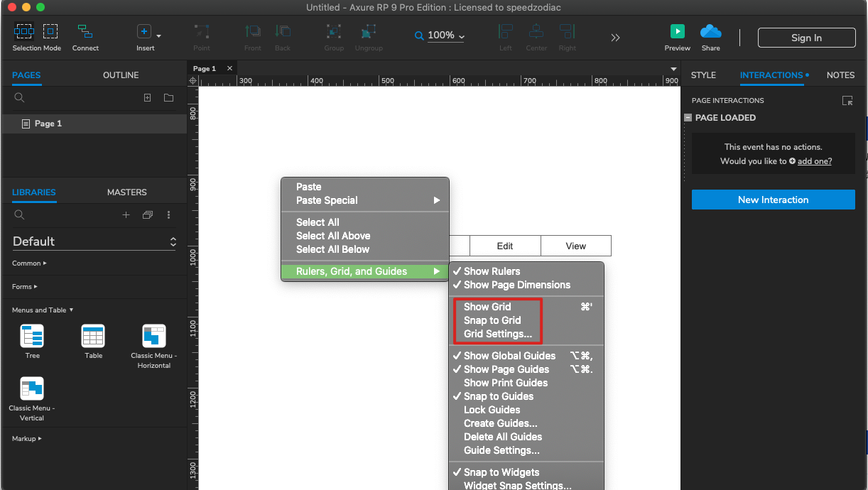Screen dimensions: 868x490
Task: Add a new page
Action: click(x=148, y=98)
